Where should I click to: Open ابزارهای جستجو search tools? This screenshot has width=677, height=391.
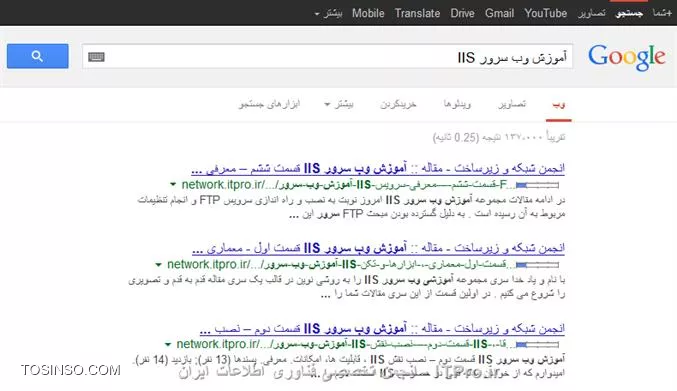click(269, 104)
